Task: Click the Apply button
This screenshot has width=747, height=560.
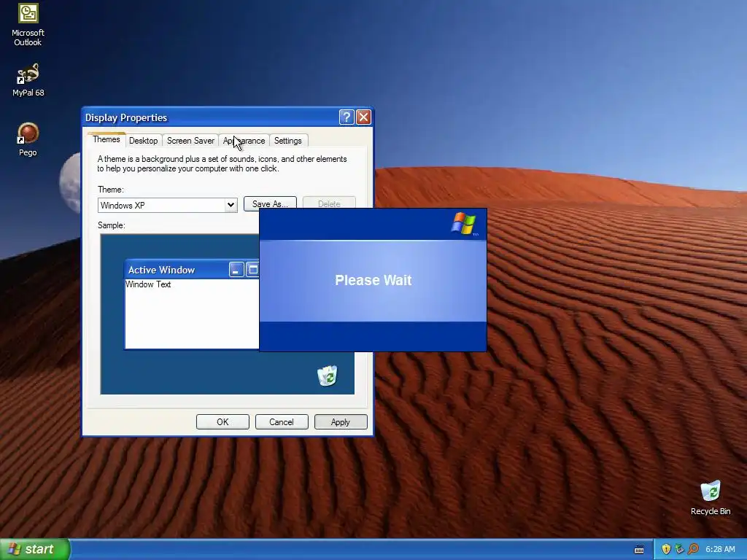Action: (x=341, y=422)
